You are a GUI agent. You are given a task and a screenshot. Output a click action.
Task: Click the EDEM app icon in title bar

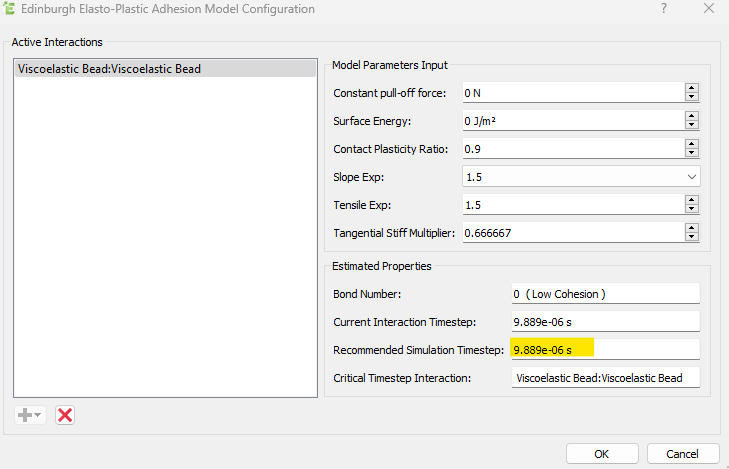click(x=9, y=8)
